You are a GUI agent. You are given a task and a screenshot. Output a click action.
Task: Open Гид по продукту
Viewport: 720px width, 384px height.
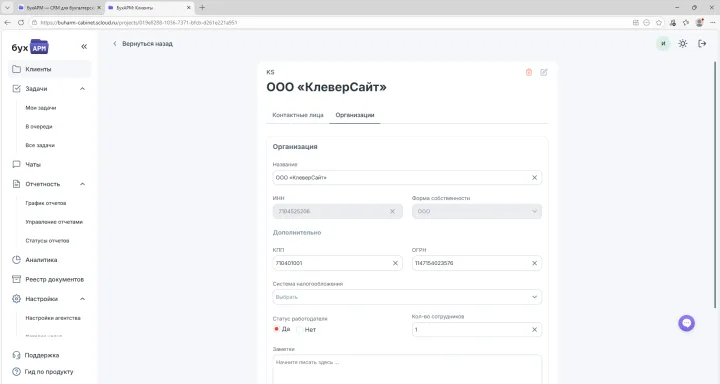tap(49, 372)
